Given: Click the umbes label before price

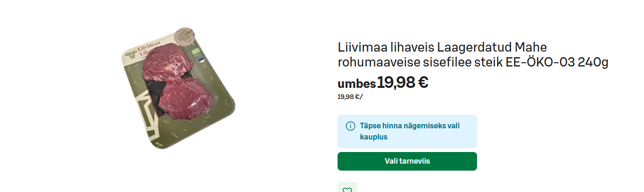Looking at the screenshot, I should point(357,84).
